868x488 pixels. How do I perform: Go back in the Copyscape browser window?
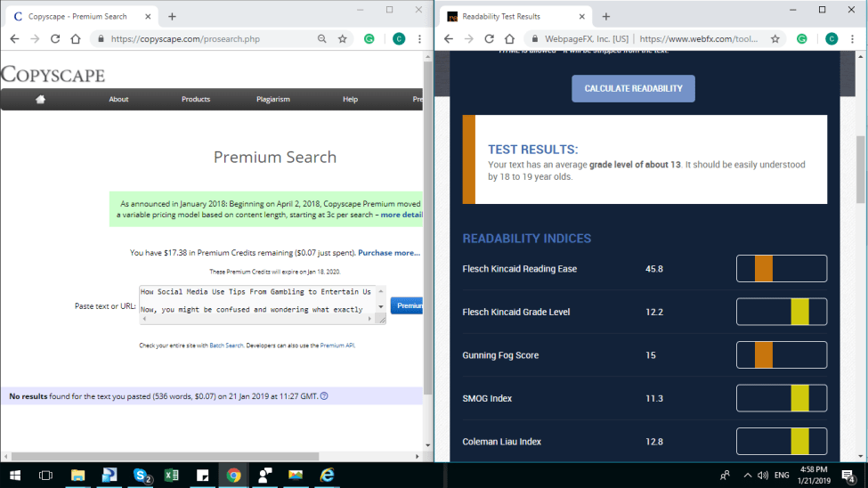point(14,39)
